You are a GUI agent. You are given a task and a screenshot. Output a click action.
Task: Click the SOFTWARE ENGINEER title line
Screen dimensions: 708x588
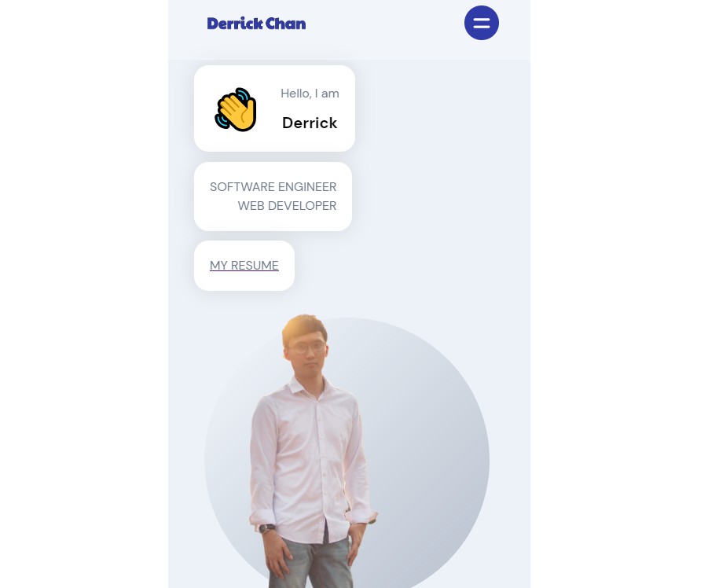coord(273,187)
